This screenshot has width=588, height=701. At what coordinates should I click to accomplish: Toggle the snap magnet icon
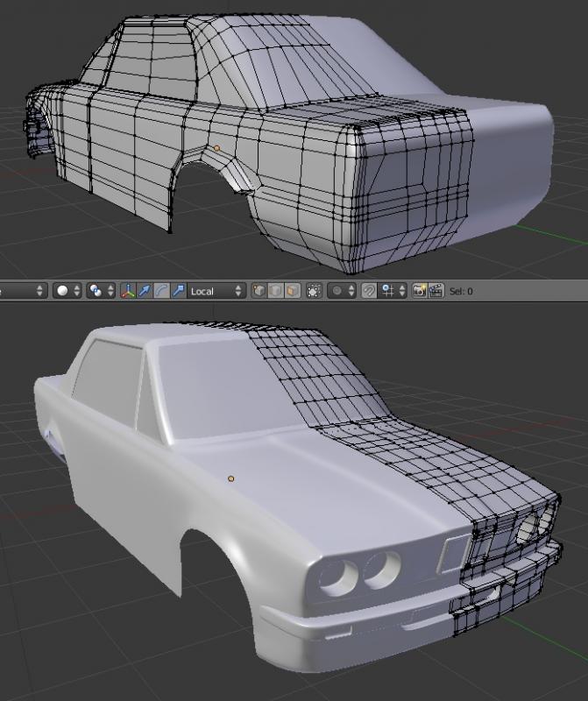click(x=369, y=291)
